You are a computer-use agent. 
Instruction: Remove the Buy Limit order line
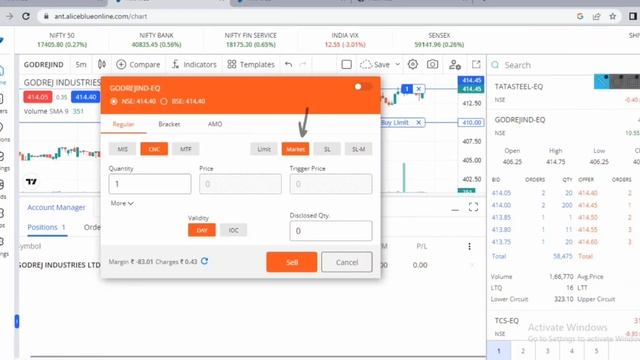(x=418, y=122)
